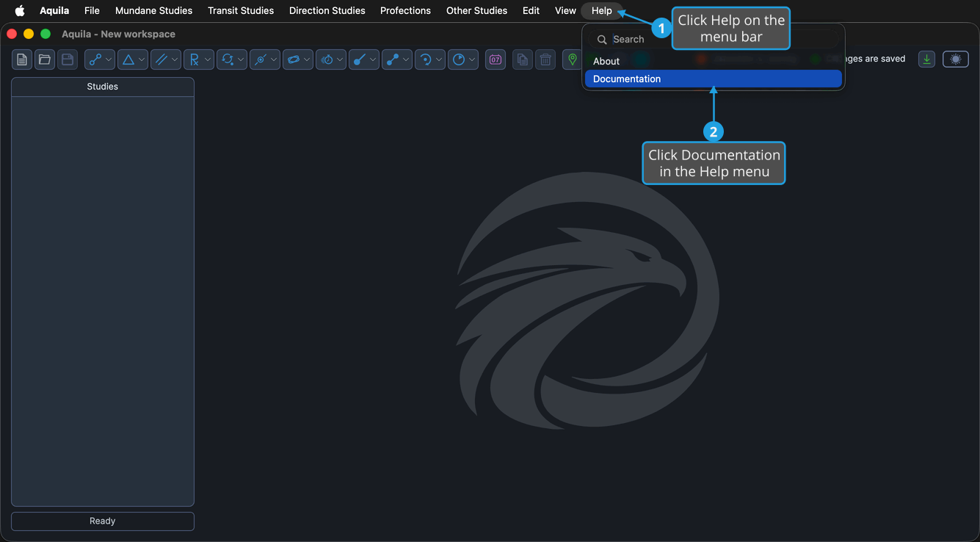Expand chevron beside thick dumbbell link icon

point(406,59)
